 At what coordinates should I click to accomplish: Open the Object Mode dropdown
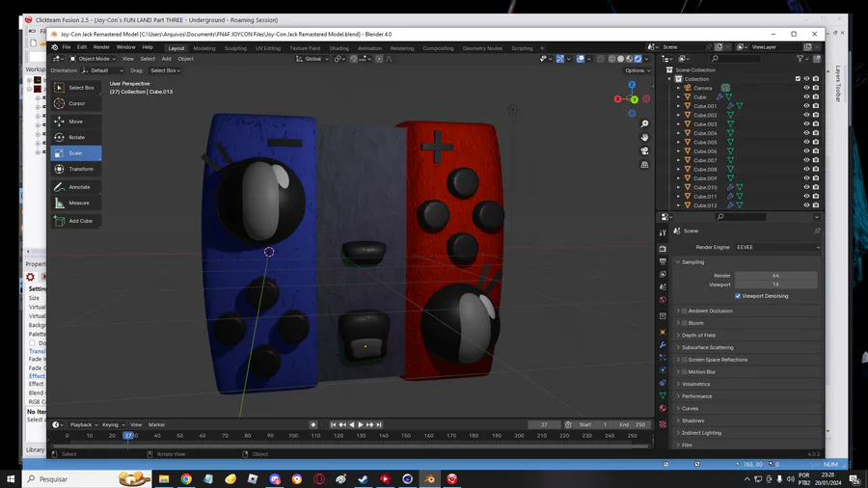pos(93,59)
